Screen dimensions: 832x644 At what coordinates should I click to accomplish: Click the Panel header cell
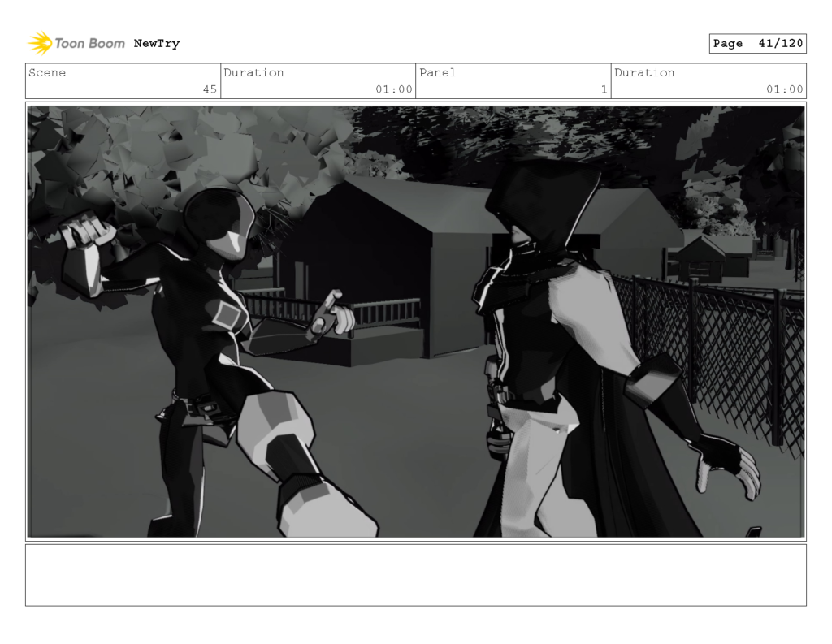click(x=435, y=73)
